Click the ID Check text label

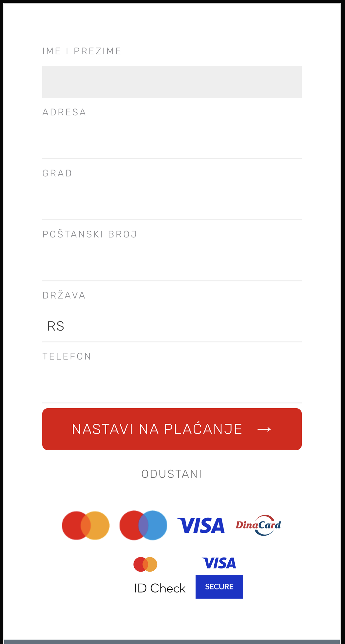pos(160,588)
